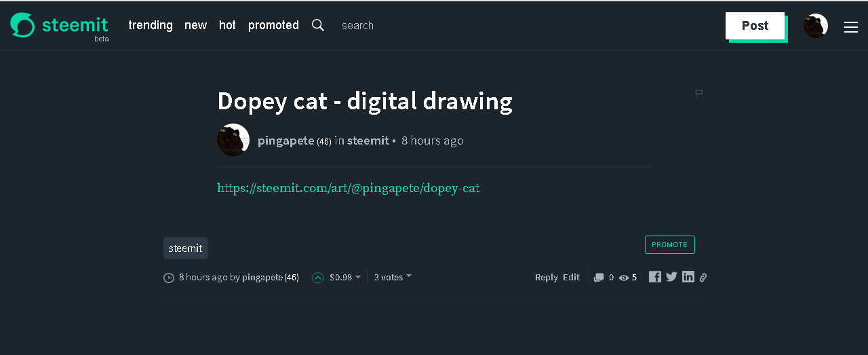
Task: Upvote the post with the arrow icon
Action: click(x=317, y=278)
